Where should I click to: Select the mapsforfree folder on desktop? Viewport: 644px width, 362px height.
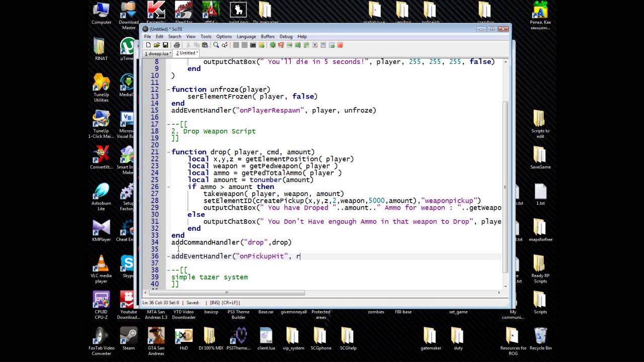coord(540,230)
